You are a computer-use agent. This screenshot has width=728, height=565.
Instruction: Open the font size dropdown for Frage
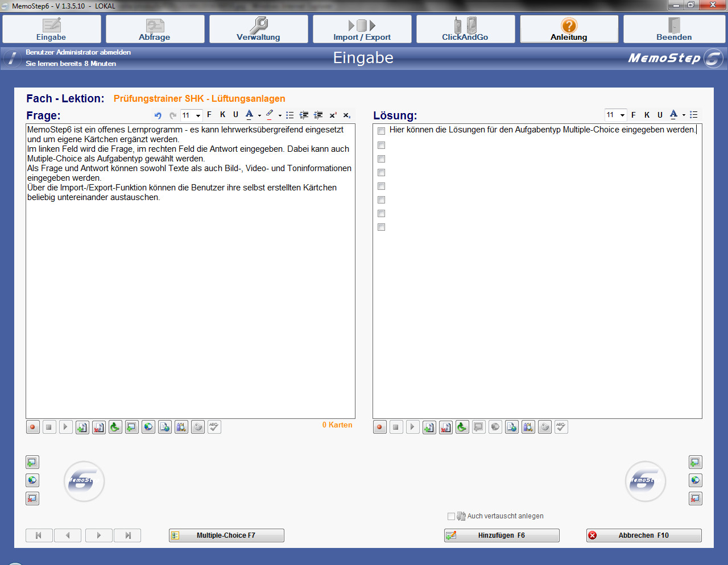[x=198, y=115]
